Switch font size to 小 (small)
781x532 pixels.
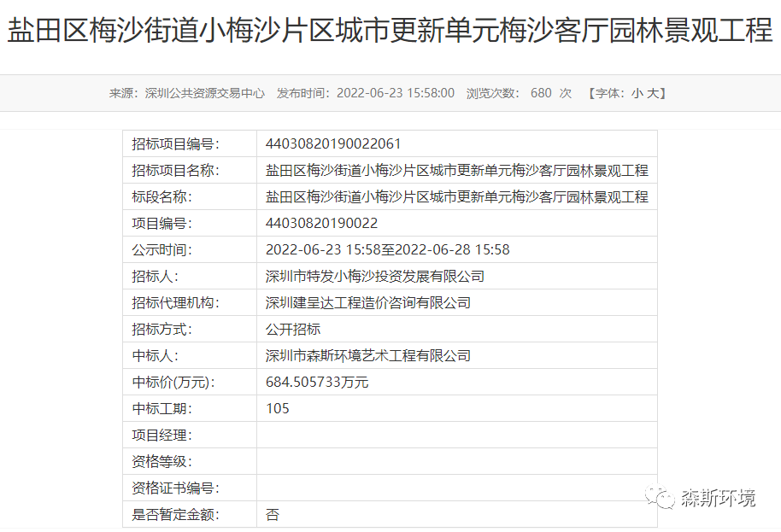point(637,93)
